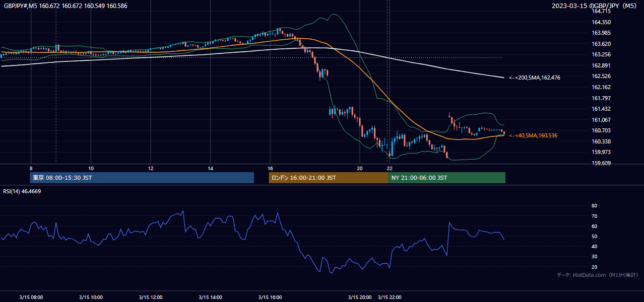Select the NY 21:00-06:00 JST session bar
The width and height of the screenshot is (644, 302).
[x=447, y=178]
